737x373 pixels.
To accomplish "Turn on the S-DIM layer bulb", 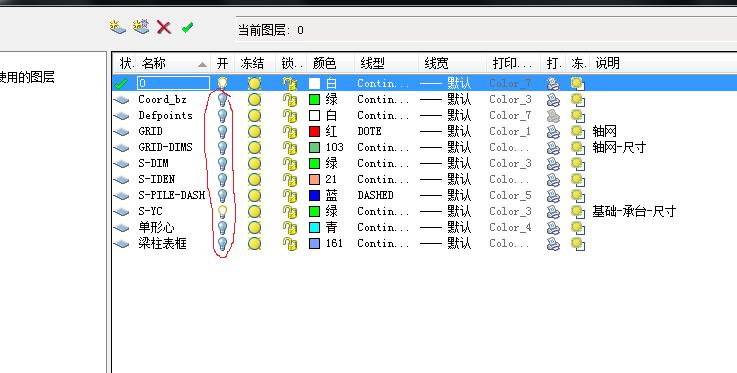I will click(x=222, y=163).
